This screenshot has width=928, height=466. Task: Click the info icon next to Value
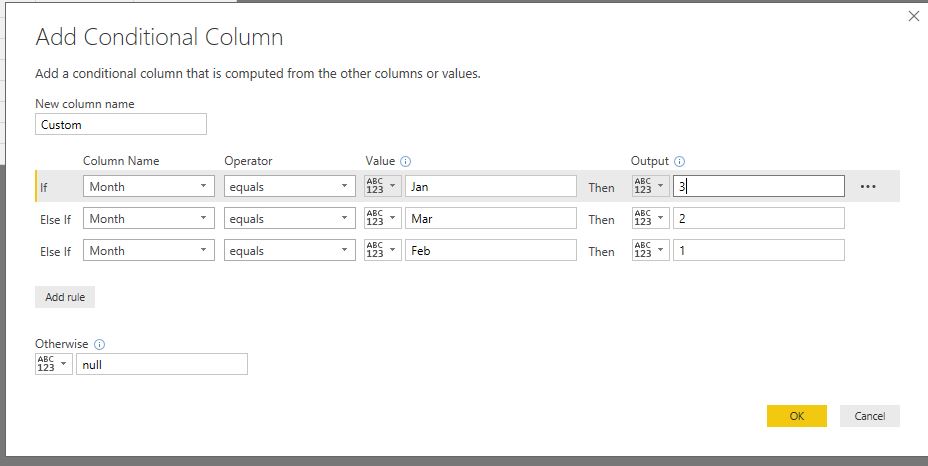tap(405, 161)
